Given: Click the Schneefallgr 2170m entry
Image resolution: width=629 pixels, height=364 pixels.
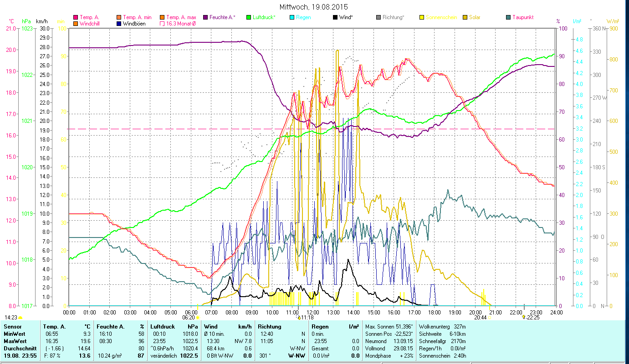Looking at the screenshot, I should [442, 341].
